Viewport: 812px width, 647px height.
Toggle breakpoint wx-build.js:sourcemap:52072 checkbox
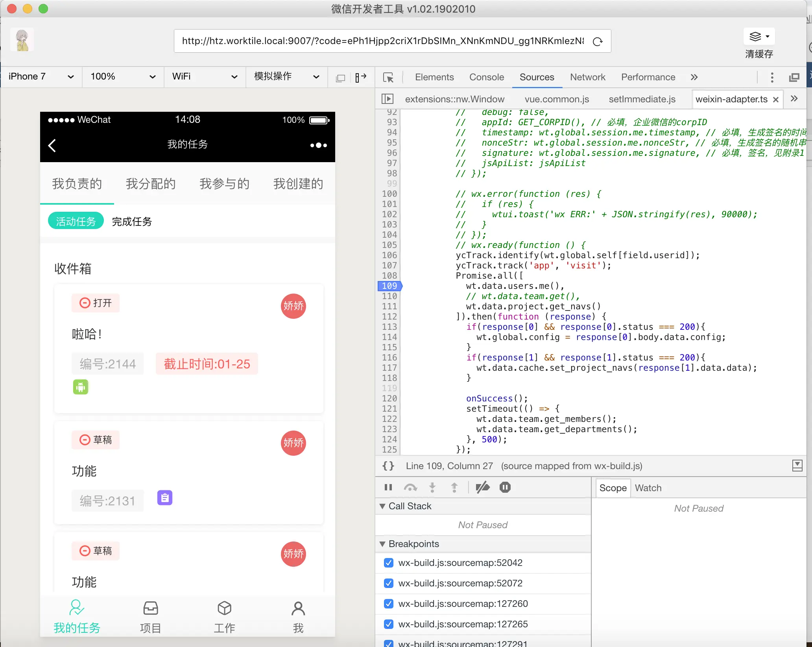[x=389, y=583]
